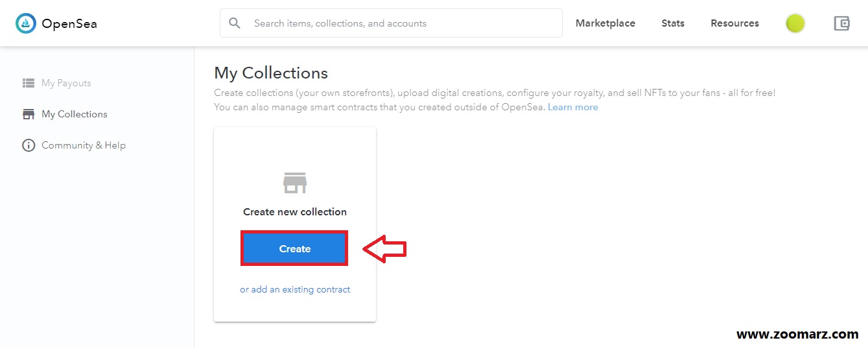
Task: Follow the Learn more link
Action: pos(573,107)
